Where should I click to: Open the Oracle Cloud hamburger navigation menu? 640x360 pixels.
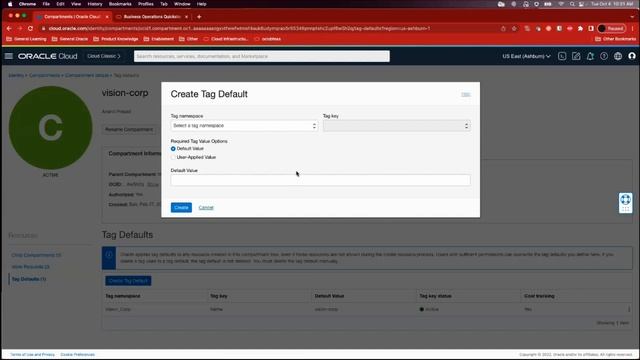pyautogui.click(x=9, y=56)
